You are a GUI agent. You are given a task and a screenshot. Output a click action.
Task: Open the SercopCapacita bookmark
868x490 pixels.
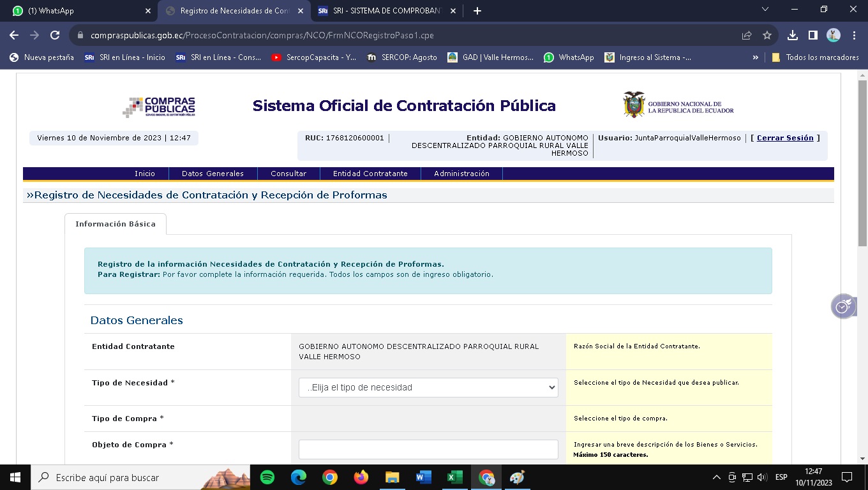(314, 57)
